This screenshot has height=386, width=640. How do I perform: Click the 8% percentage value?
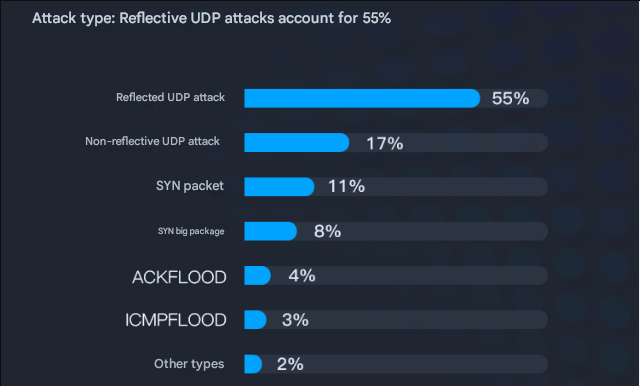pos(327,231)
